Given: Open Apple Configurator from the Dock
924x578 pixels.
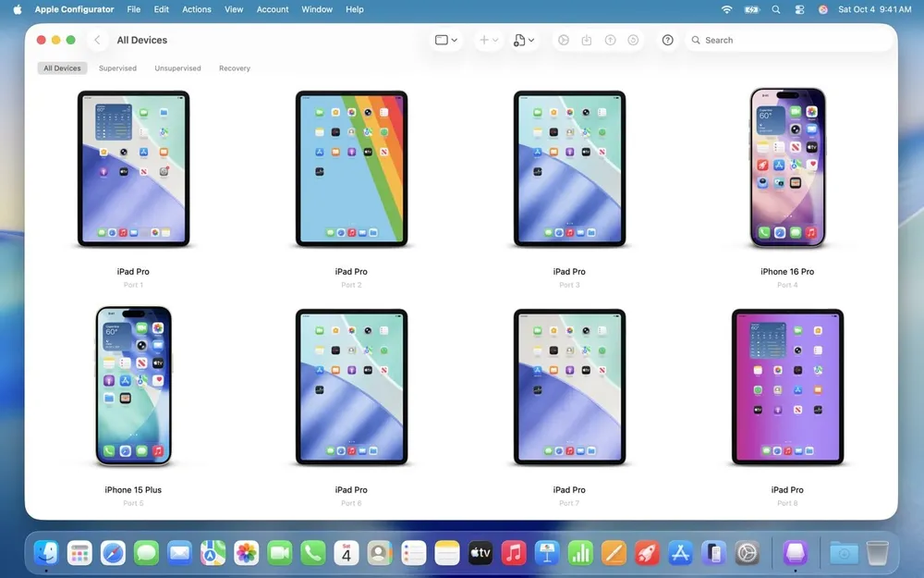Looking at the screenshot, I should [795, 553].
